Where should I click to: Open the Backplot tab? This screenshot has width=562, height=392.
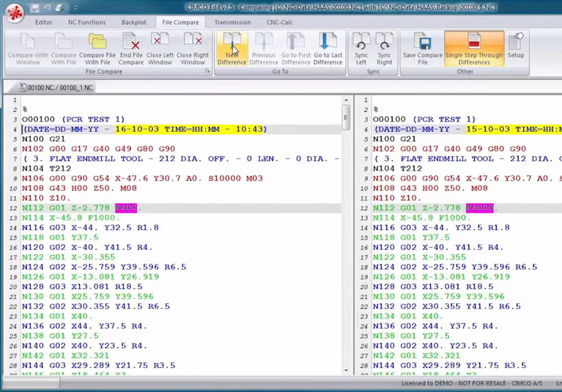coord(134,23)
